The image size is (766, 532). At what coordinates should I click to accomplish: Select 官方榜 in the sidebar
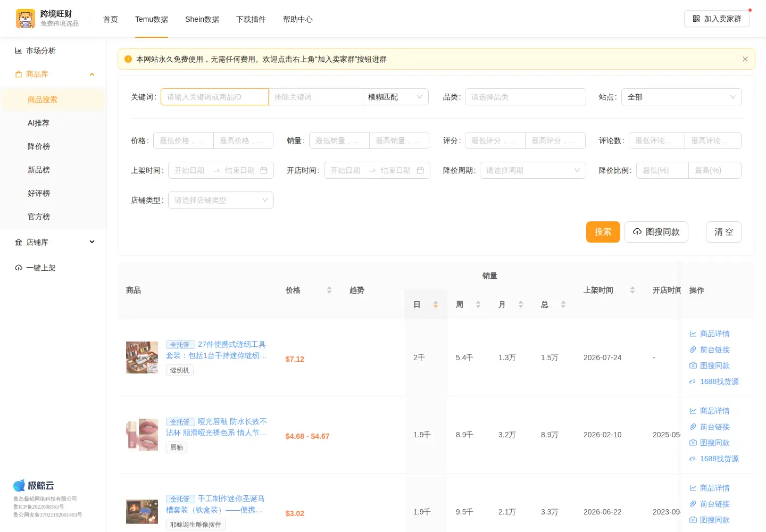(x=53, y=217)
